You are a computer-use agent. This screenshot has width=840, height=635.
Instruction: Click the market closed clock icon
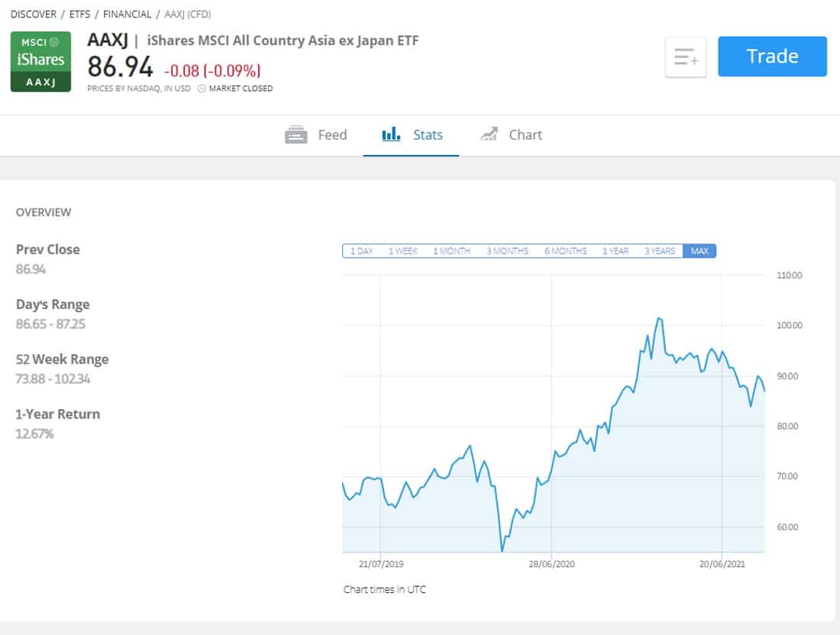coord(202,89)
